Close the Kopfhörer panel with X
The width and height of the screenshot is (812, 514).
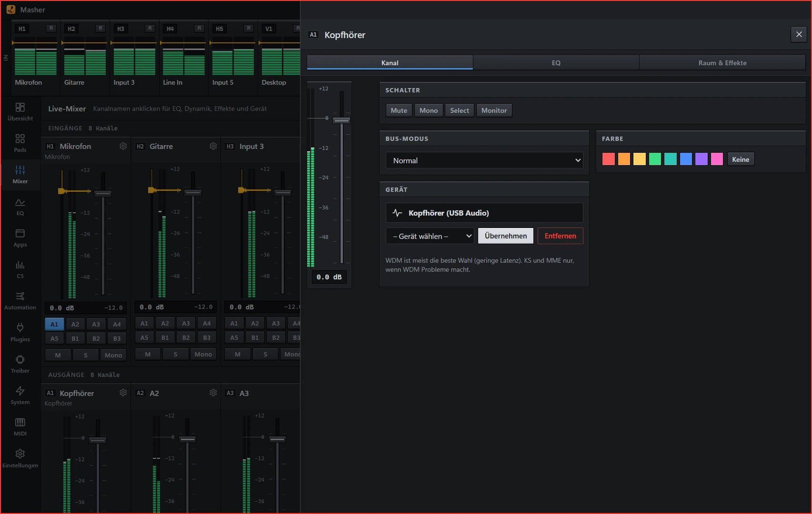point(799,35)
